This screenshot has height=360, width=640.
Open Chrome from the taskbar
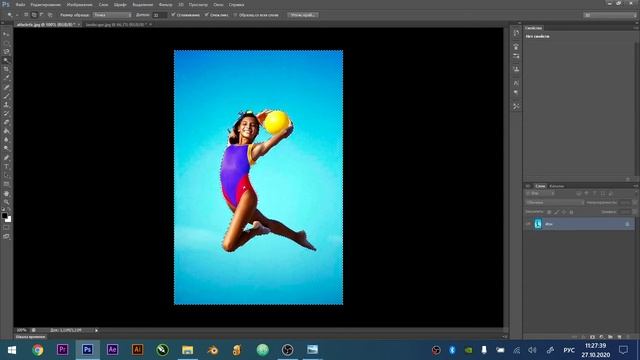pyautogui.click(x=38, y=350)
